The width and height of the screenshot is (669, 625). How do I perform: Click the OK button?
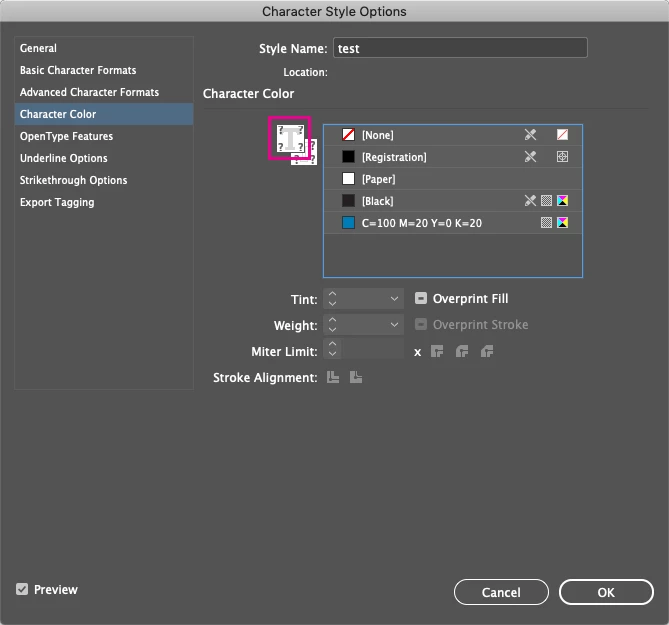(x=606, y=592)
